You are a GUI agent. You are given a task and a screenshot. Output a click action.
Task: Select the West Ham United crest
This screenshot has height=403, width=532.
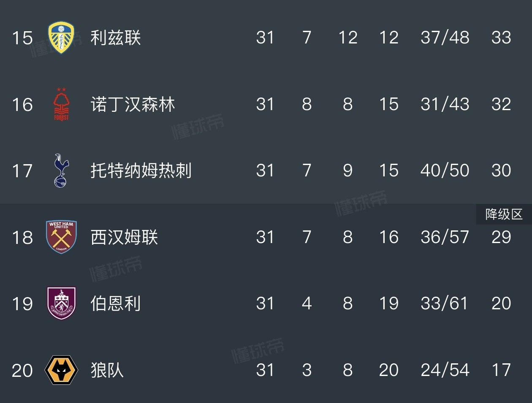pyautogui.click(x=61, y=237)
